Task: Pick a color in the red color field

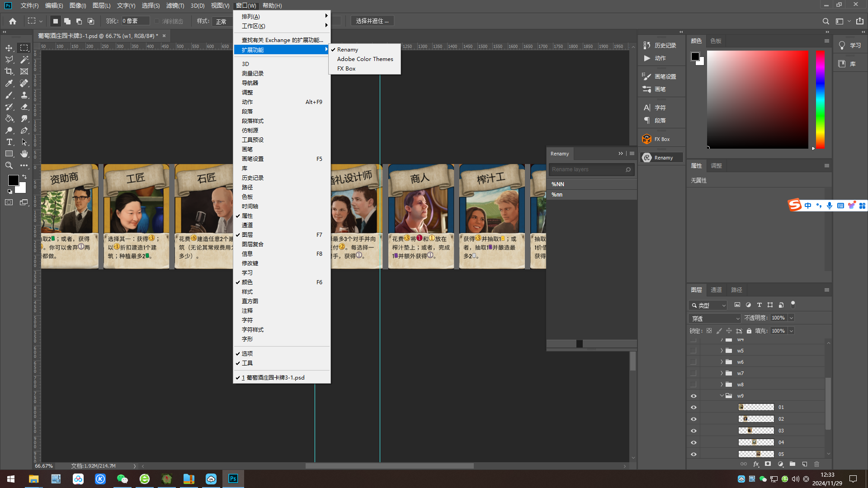Action: 757,99
